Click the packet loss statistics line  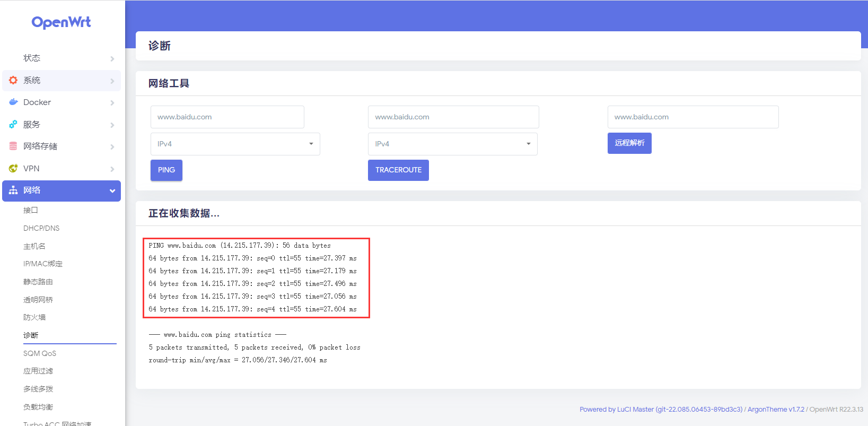click(x=255, y=347)
